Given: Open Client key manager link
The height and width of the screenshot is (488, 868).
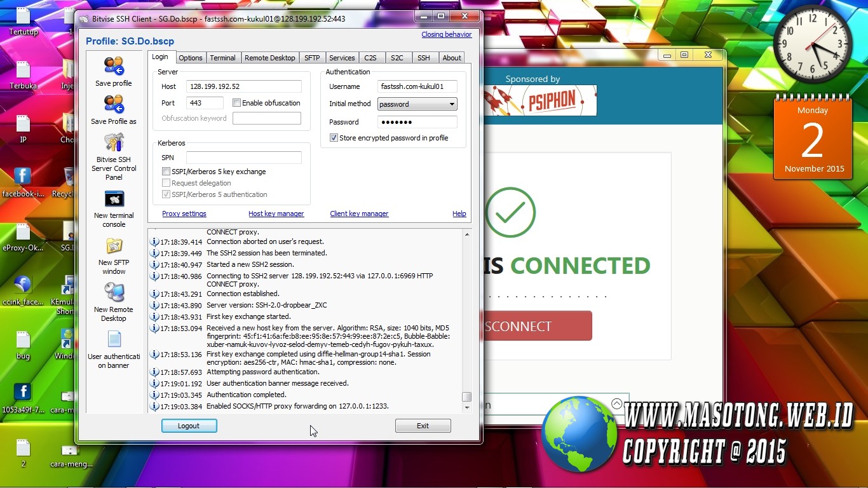Looking at the screenshot, I should click(x=359, y=213).
